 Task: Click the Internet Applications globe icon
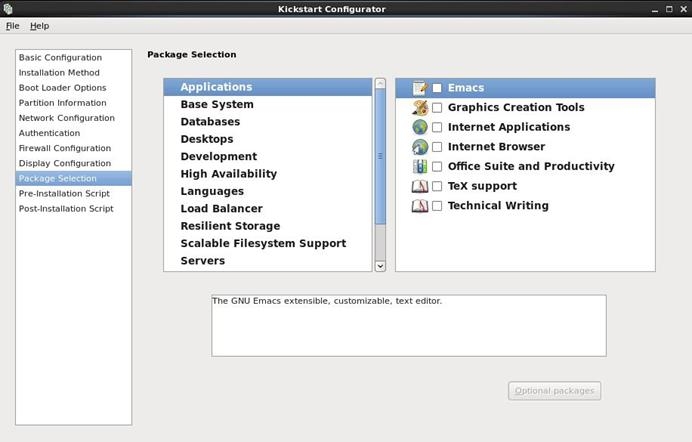click(x=420, y=127)
